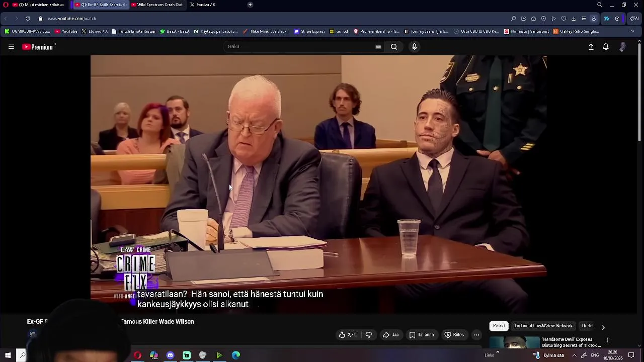The height and width of the screenshot is (362, 644).
Task: Open the Opera main menu icon
Action: click(x=6, y=5)
